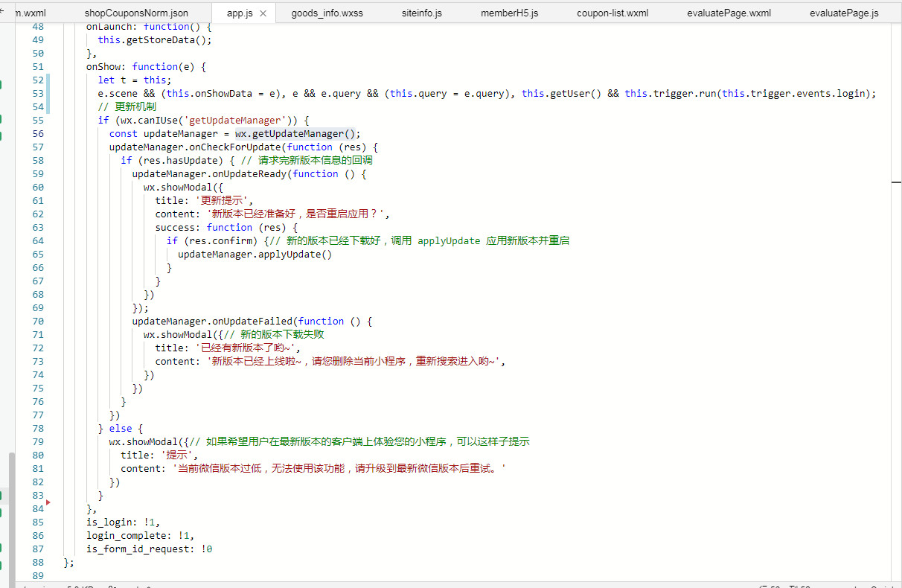Switch to the evaluatePage.js tab
The image size is (902, 588).
click(x=844, y=13)
